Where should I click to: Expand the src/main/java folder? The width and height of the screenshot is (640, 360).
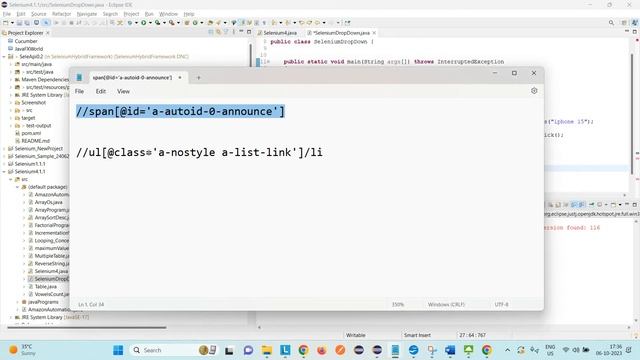[x=11, y=64]
